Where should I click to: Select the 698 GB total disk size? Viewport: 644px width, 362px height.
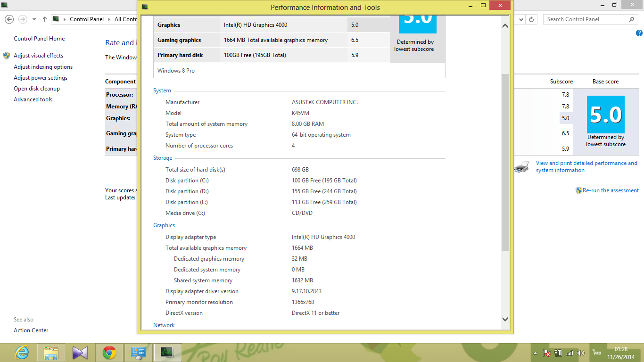300,170
